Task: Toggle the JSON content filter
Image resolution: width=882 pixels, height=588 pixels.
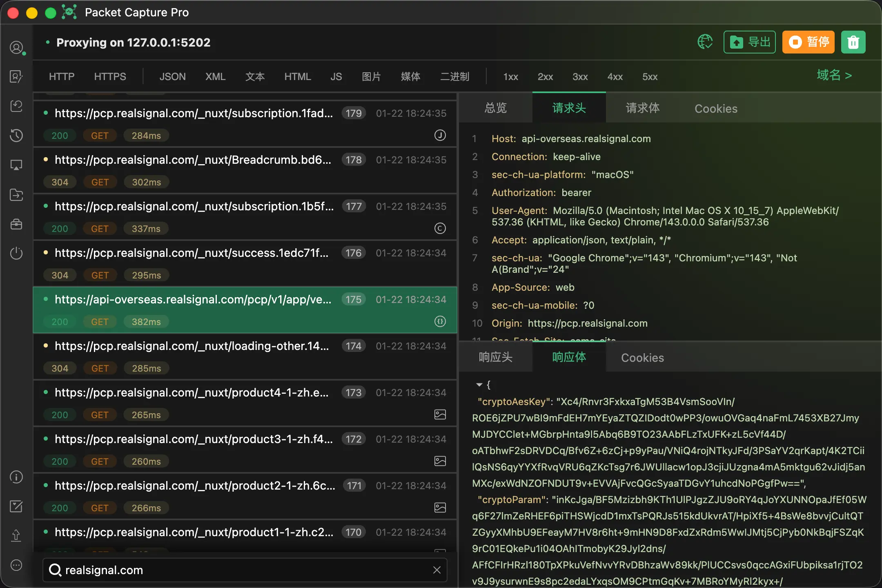Action: tap(172, 76)
